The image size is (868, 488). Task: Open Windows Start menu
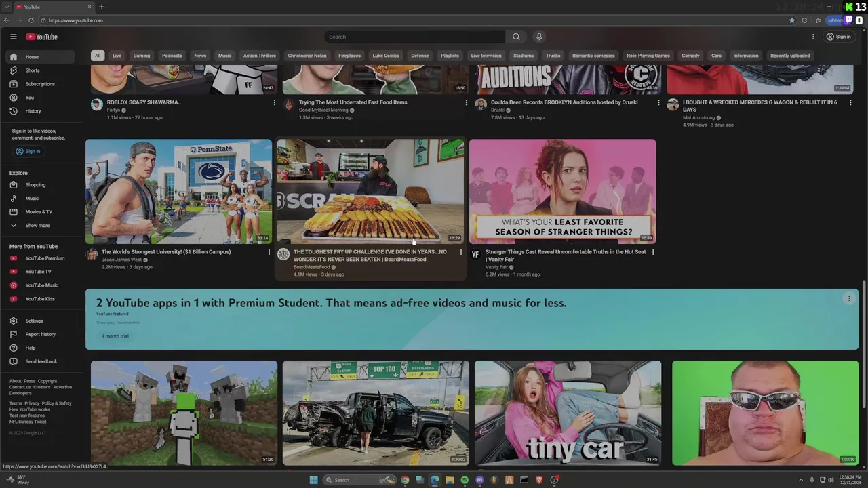pyautogui.click(x=313, y=480)
